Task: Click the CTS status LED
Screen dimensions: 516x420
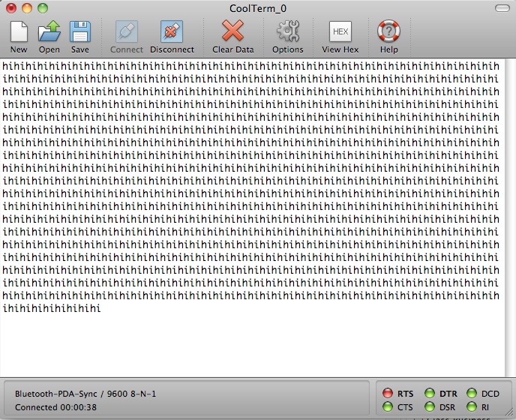Action: (x=388, y=407)
